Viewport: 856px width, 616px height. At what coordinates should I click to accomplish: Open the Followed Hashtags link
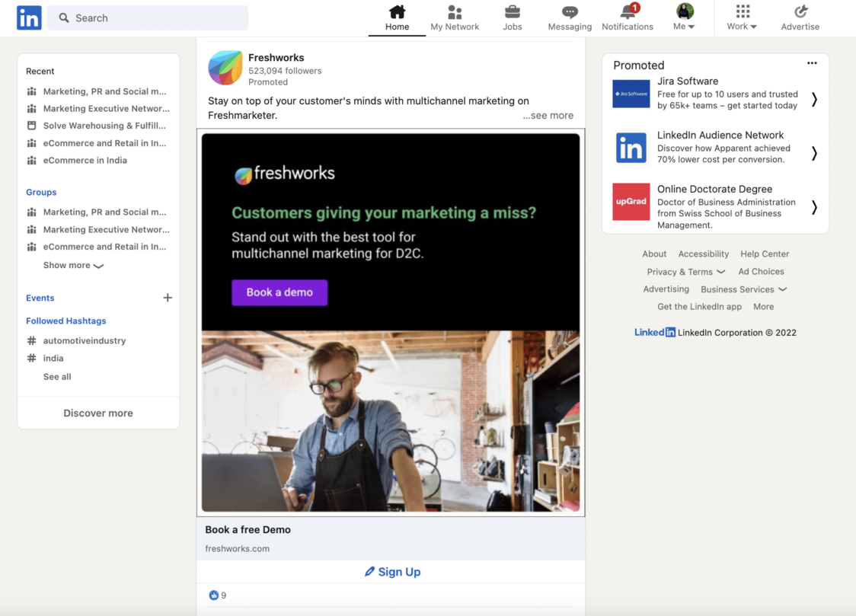pos(66,321)
